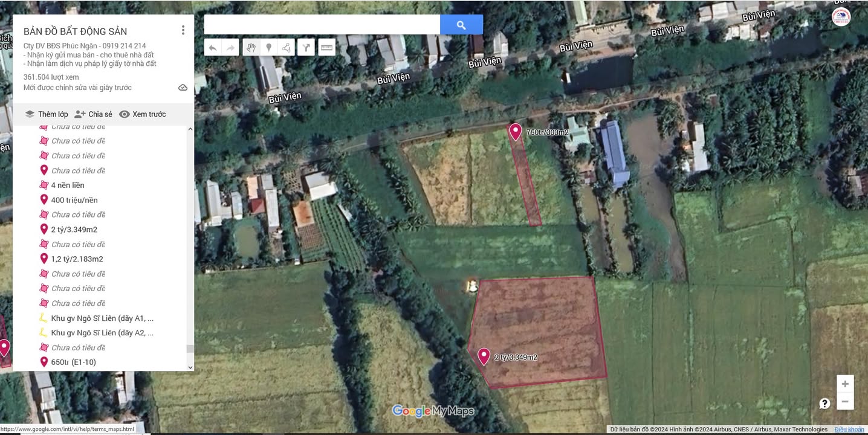Toggle Xem trước preview eye
The height and width of the screenshot is (435, 868).
142,114
